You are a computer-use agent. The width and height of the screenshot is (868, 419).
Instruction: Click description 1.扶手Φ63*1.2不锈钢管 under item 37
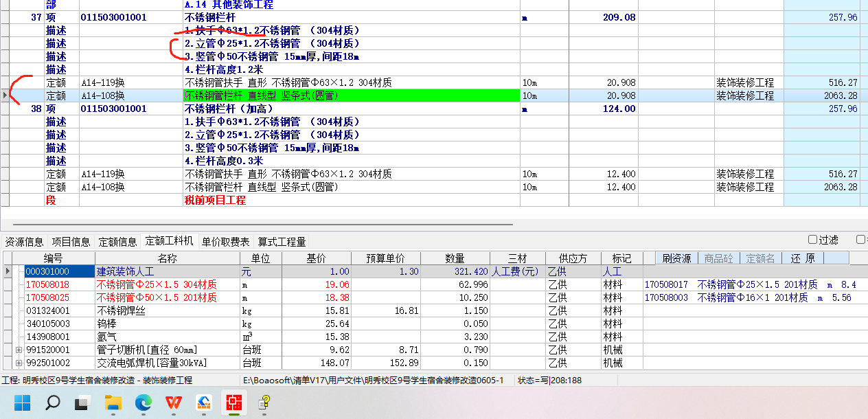tap(272, 30)
